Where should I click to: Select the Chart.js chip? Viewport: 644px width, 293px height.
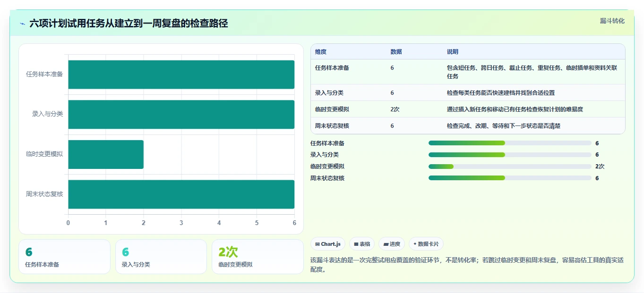tap(328, 244)
